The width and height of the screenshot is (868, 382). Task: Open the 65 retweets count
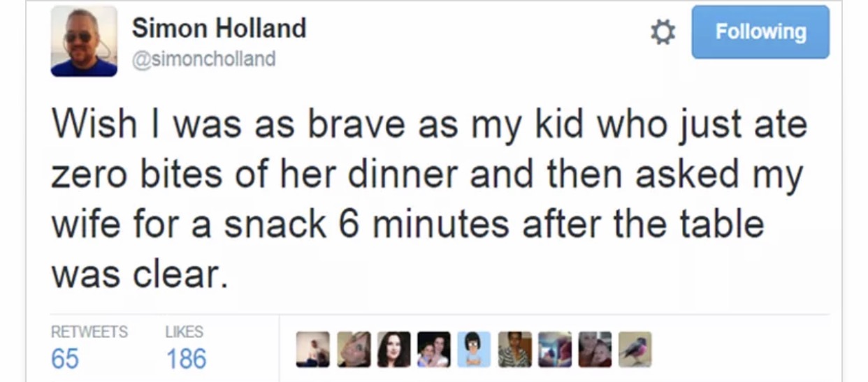(x=65, y=359)
